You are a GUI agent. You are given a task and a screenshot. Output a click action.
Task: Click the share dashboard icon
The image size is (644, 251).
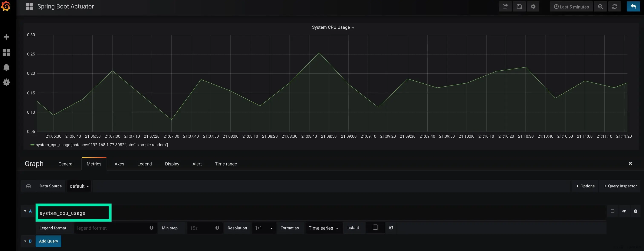click(505, 7)
